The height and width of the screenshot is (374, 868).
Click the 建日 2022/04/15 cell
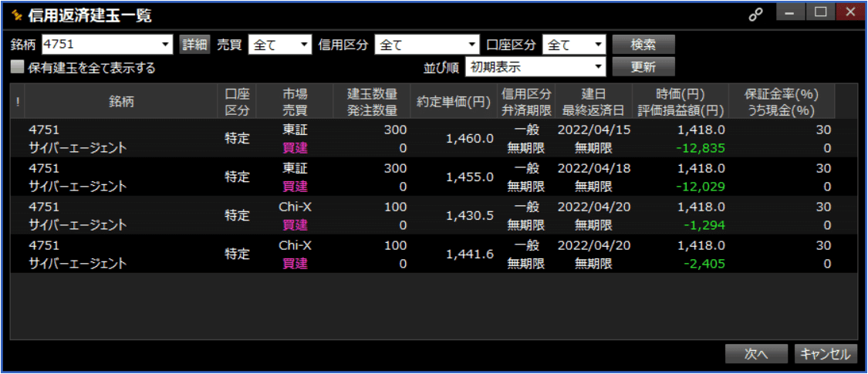593,130
